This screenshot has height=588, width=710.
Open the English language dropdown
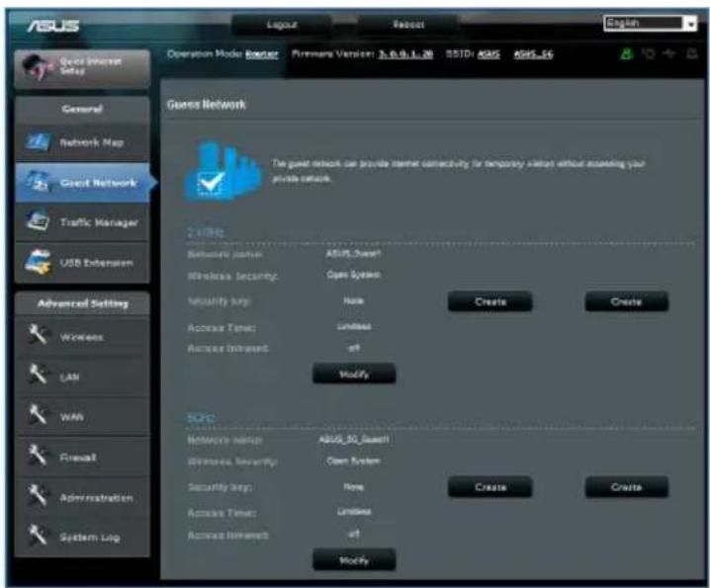pos(651,23)
